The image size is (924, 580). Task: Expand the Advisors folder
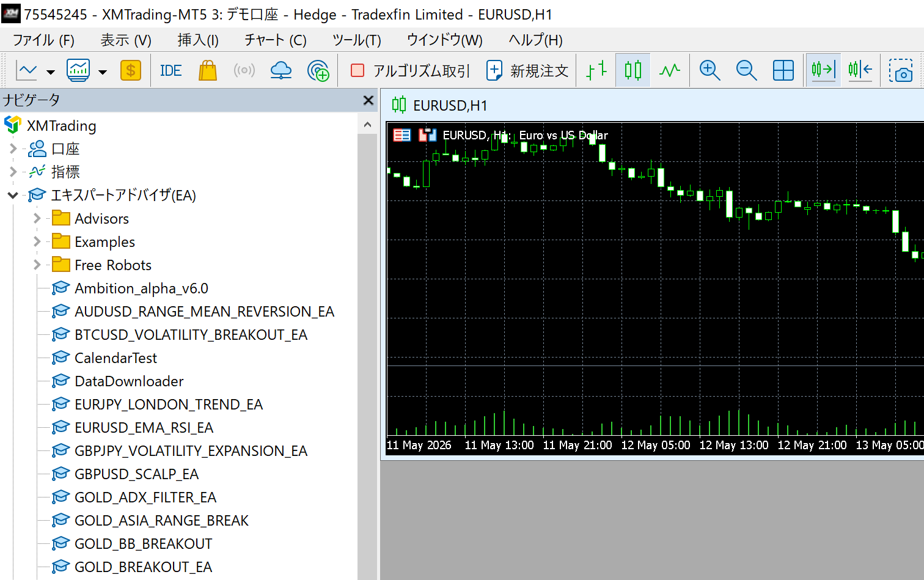[37, 218]
